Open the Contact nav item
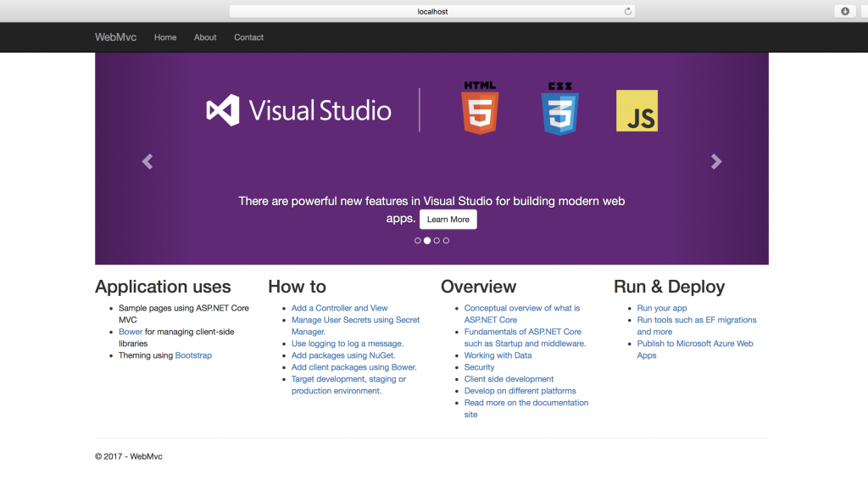 (248, 37)
